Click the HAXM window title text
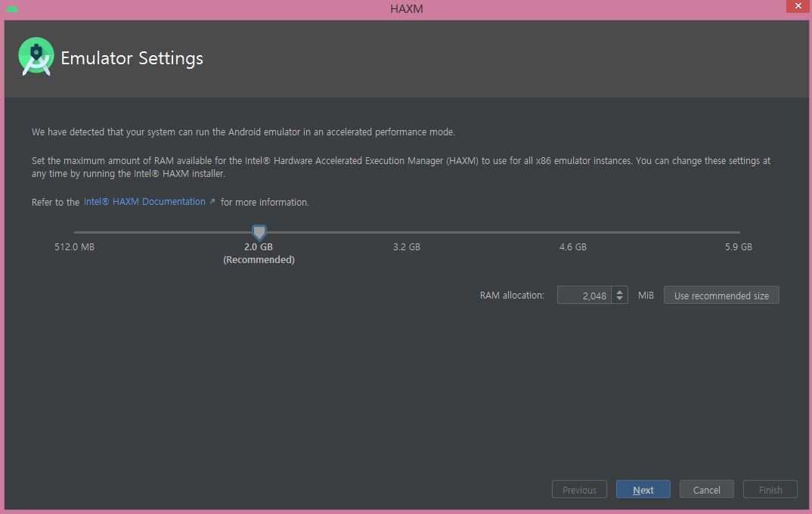812x514 pixels. pyautogui.click(x=407, y=9)
